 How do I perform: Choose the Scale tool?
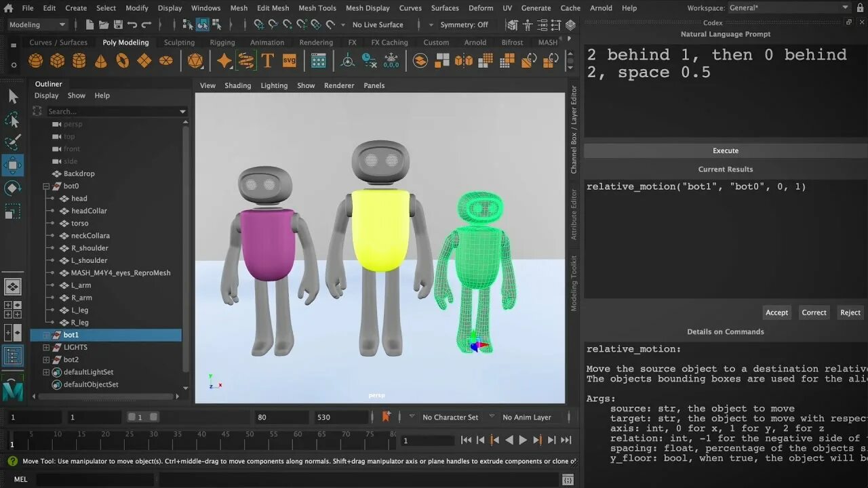point(13,211)
